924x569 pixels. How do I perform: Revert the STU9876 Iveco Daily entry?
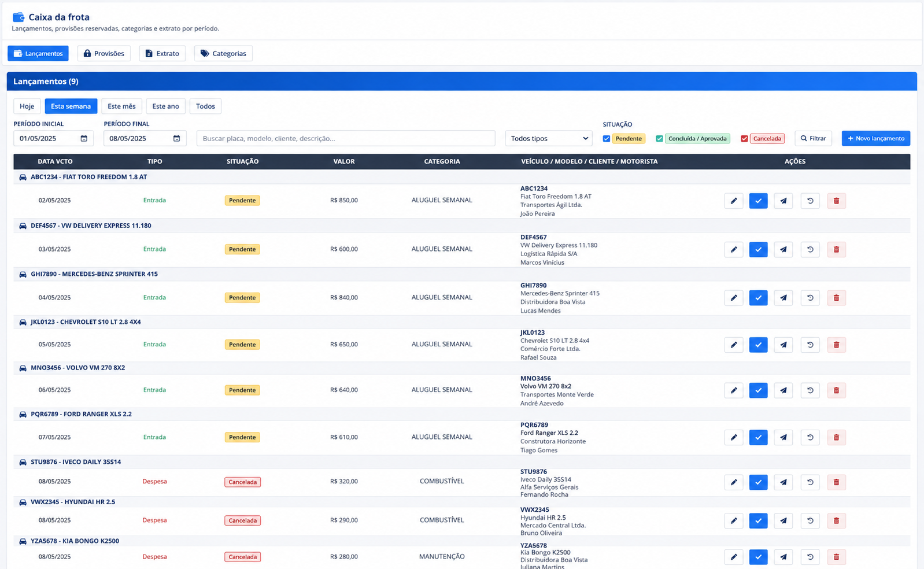pyautogui.click(x=810, y=482)
